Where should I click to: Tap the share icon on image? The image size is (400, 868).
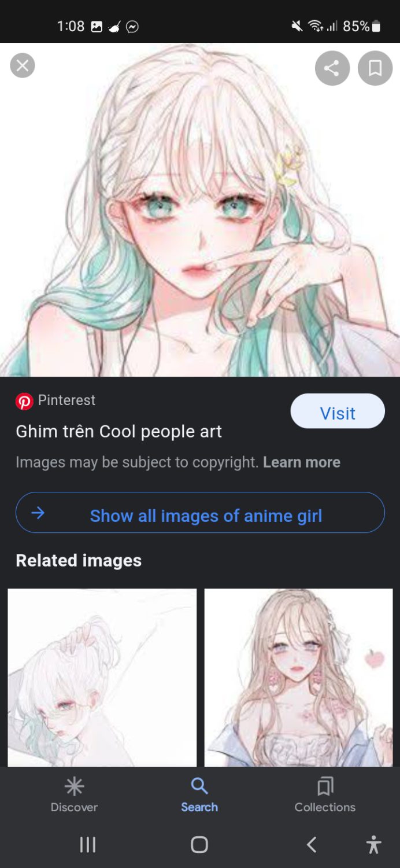coord(332,68)
